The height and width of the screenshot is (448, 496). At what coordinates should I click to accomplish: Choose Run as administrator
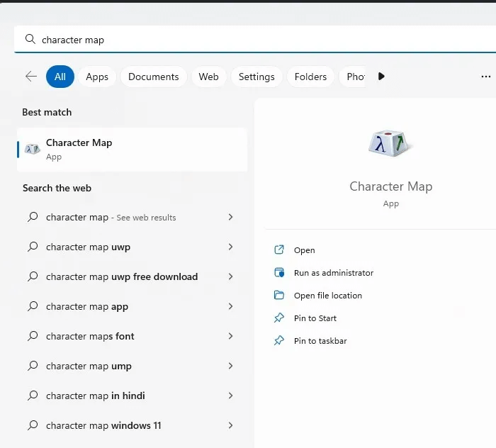(334, 273)
